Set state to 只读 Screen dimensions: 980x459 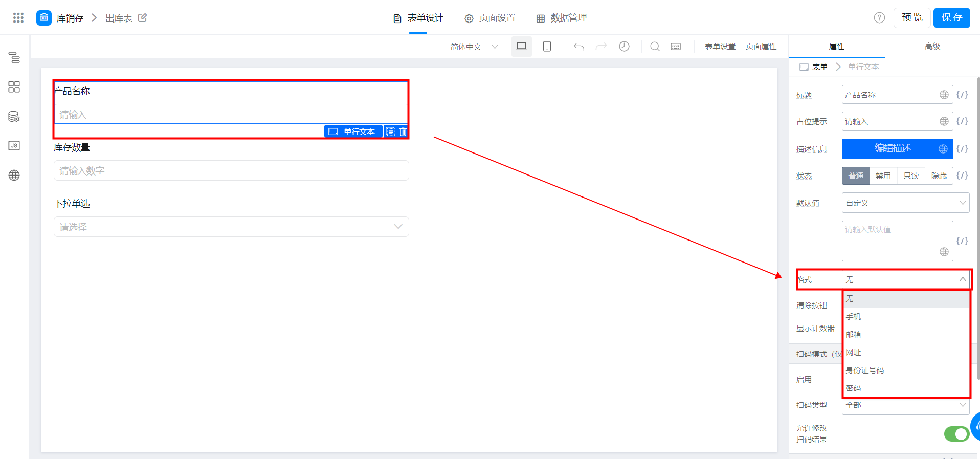[x=911, y=176]
